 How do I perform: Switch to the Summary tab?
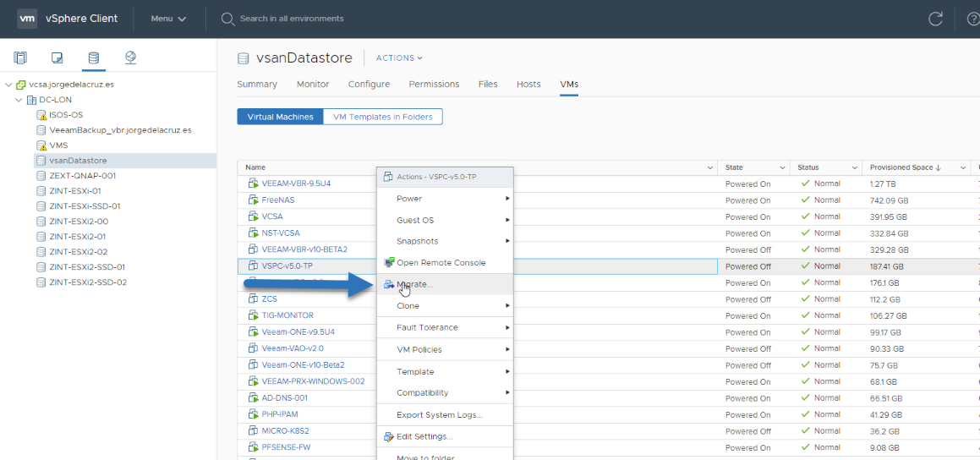[257, 85]
